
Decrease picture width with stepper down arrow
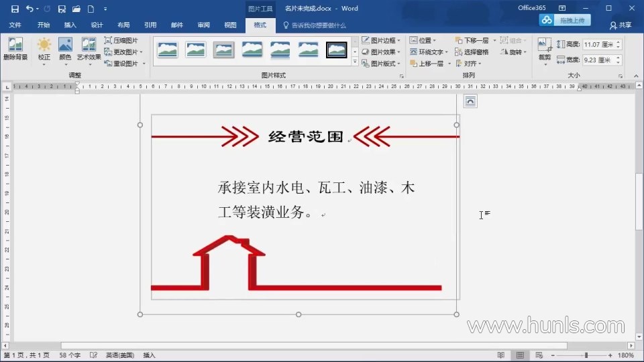(618, 62)
